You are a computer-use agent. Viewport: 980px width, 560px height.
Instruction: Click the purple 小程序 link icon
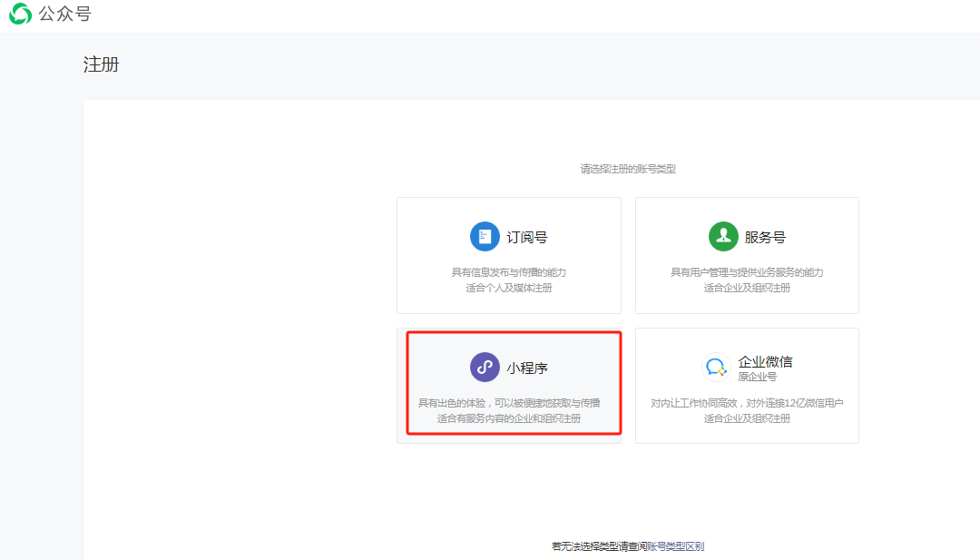(485, 367)
